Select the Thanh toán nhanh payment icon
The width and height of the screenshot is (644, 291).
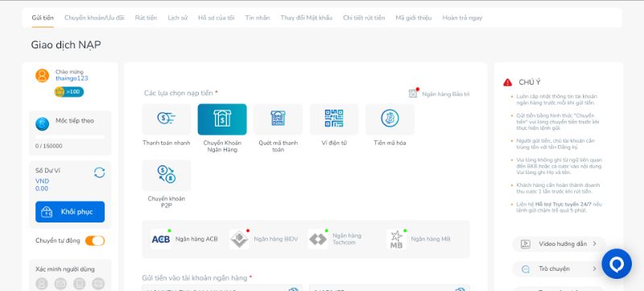167,119
